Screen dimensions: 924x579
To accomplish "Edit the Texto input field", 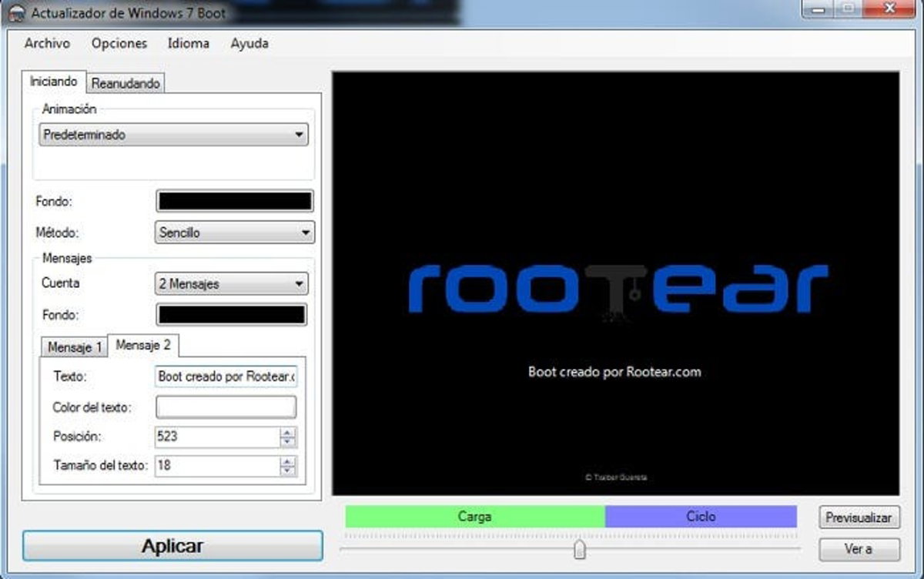I will (x=226, y=377).
